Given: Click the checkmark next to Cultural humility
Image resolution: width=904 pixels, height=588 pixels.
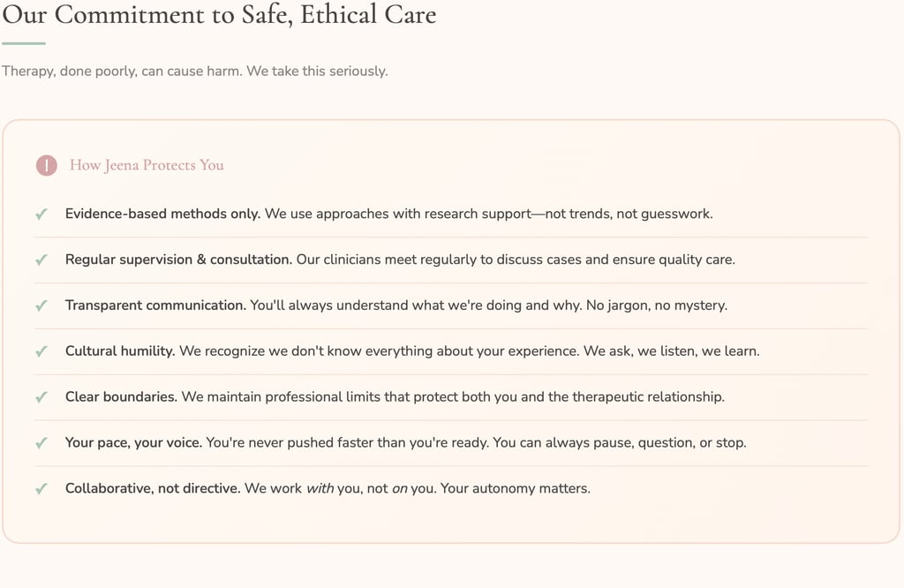Looking at the screenshot, I should 41,351.
